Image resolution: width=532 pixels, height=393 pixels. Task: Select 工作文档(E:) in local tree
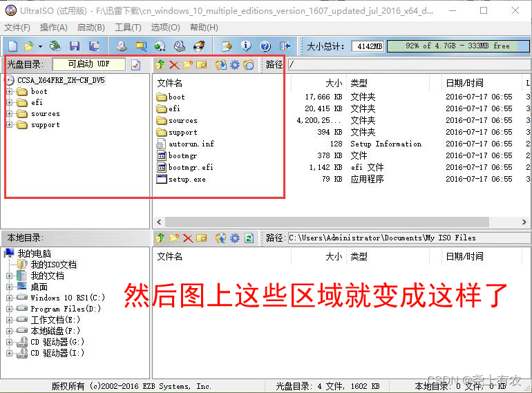pyautogui.click(x=55, y=320)
